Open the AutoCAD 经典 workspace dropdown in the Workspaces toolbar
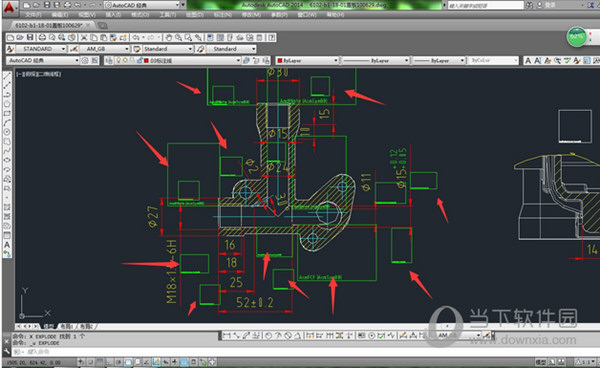This screenshot has width=600, height=368. tap(42, 60)
